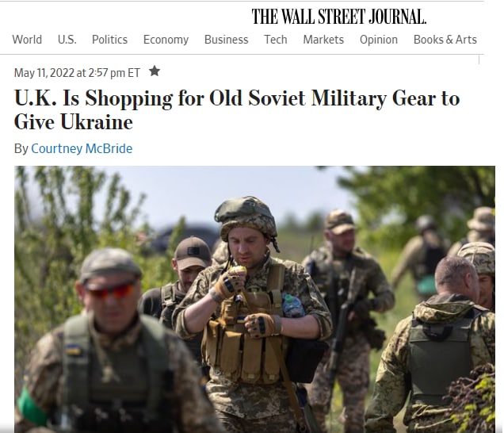Click the star bookmark icon beside date
504x433 pixels.
click(155, 71)
